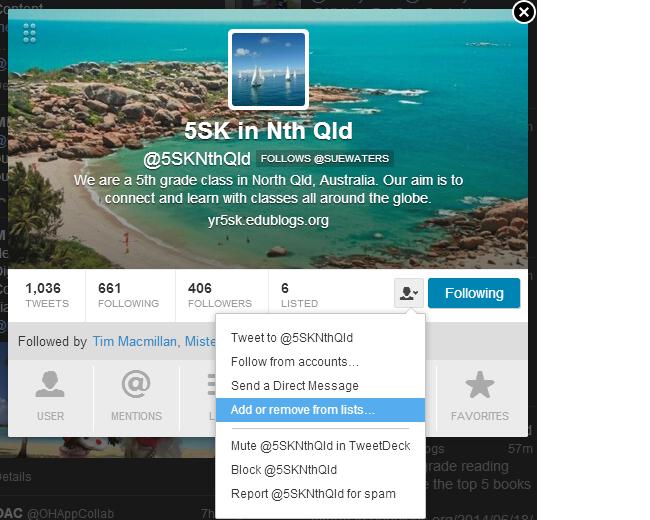The height and width of the screenshot is (520, 650).
Task: Open the 661 Following list
Action: click(x=129, y=295)
